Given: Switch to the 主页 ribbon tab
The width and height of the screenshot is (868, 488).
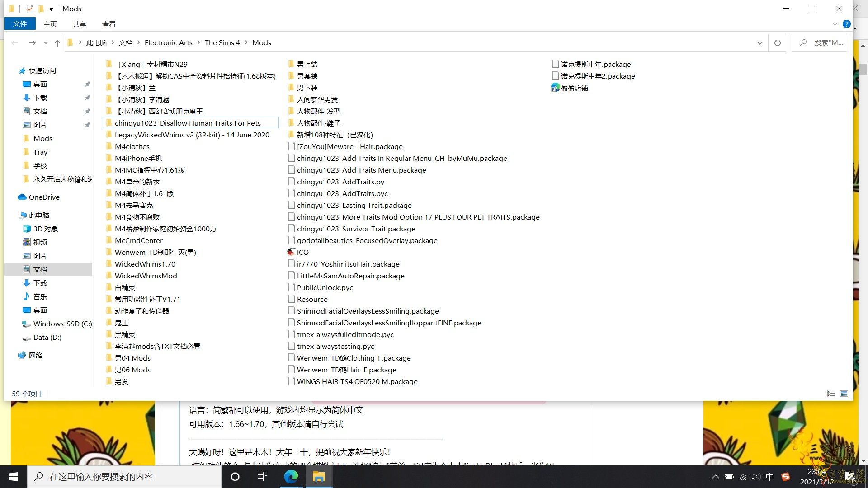Looking at the screenshot, I should (50, 24).
